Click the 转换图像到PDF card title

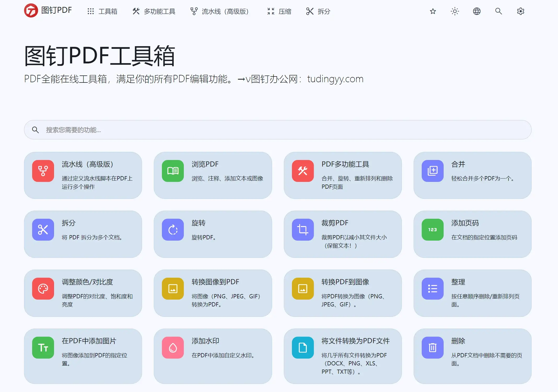tap(215, 282)
